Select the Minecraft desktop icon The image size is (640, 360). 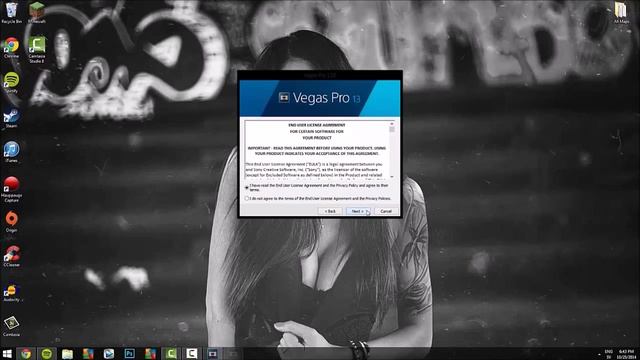click(x=37, y=13)
